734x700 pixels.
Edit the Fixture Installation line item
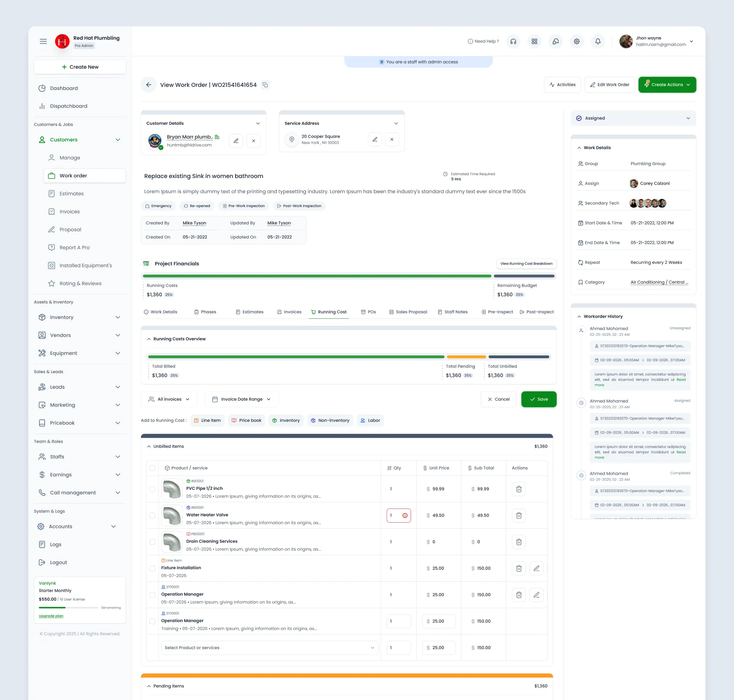click(536, 568)
